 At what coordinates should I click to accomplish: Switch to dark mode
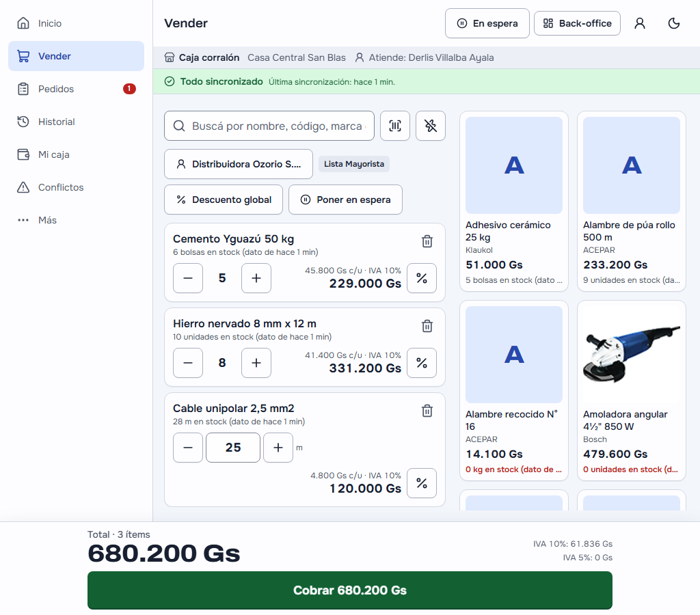click(673, 23)
